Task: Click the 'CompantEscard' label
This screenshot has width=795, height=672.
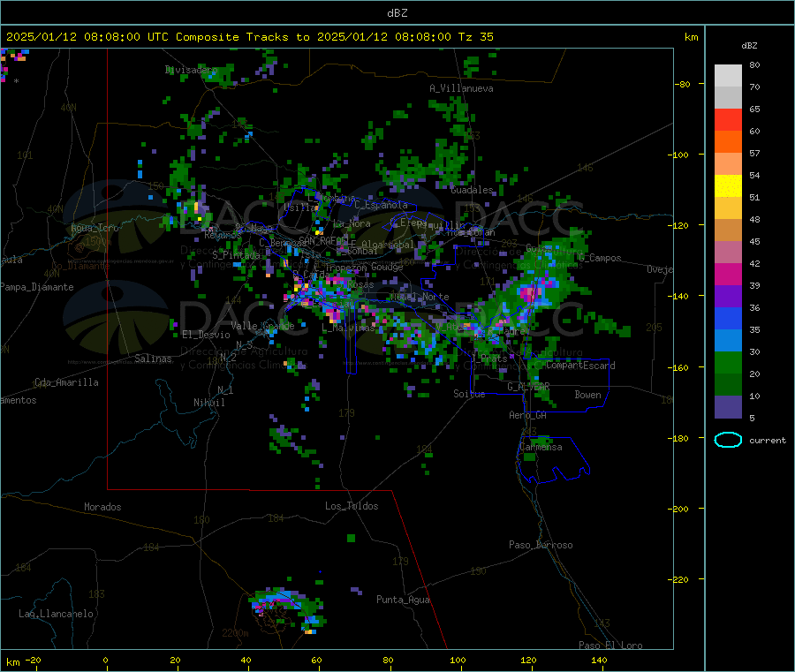Action: point(581,366)
